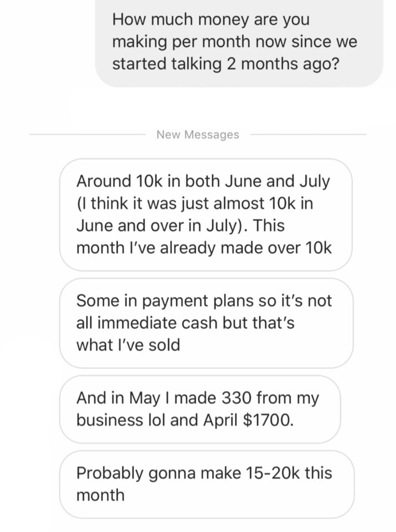Click the sent message about money per month
Image resolution: width=396 pixels, height=532 pixels.
coord(239,43)
